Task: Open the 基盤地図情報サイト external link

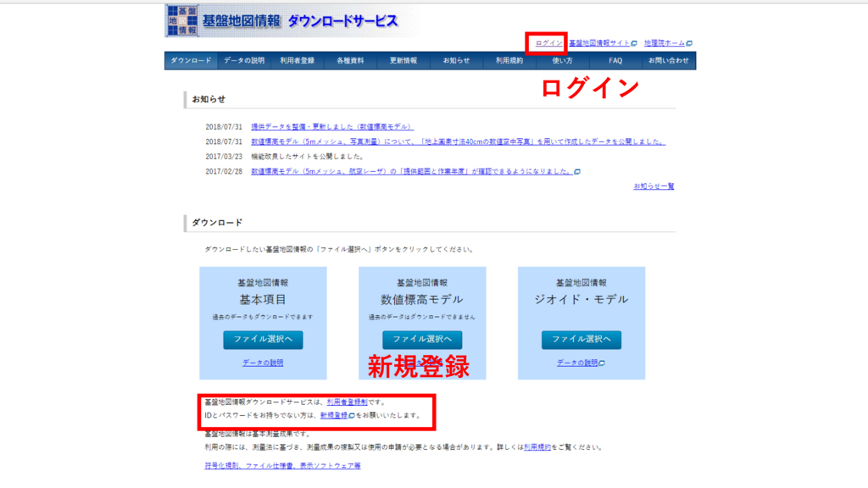Action: click(601, 42)
